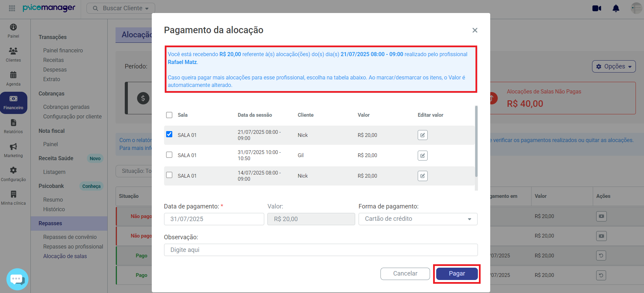Edit value for 21/07/2025 Nick row
Screen dimensions: 644x293
[x=422, y=135]
